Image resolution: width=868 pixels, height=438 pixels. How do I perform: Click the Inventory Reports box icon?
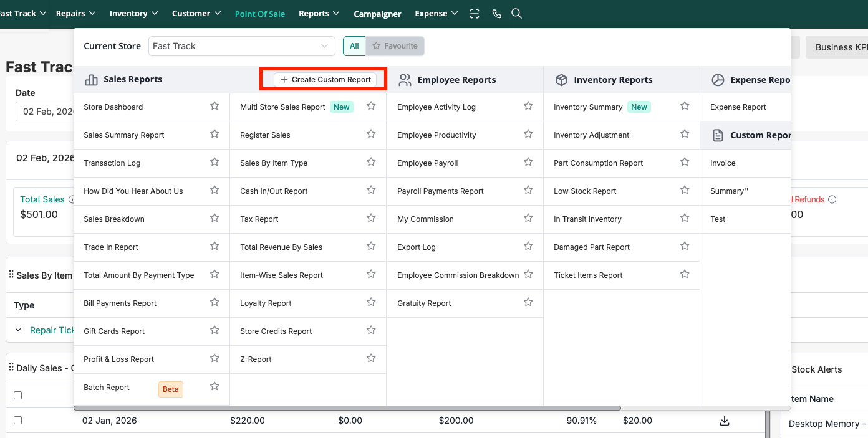tap(561, 80)
